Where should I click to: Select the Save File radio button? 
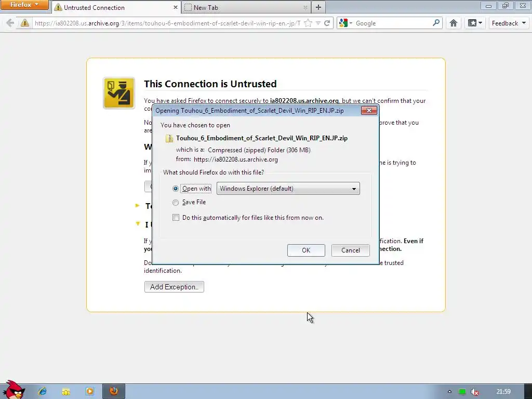(176, 203)
